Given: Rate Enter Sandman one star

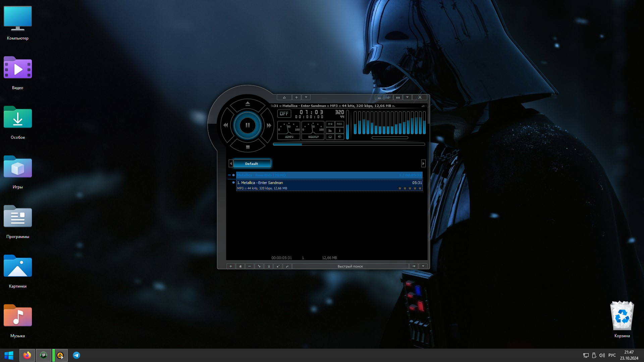Looking at the screenshot, I should click(400, 188).
